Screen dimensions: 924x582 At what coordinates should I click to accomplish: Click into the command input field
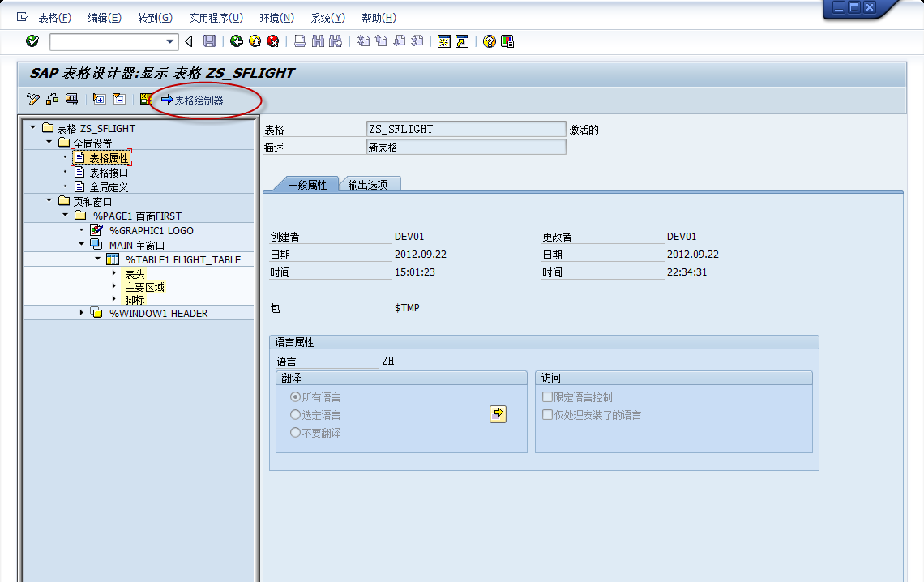(107, 42)
